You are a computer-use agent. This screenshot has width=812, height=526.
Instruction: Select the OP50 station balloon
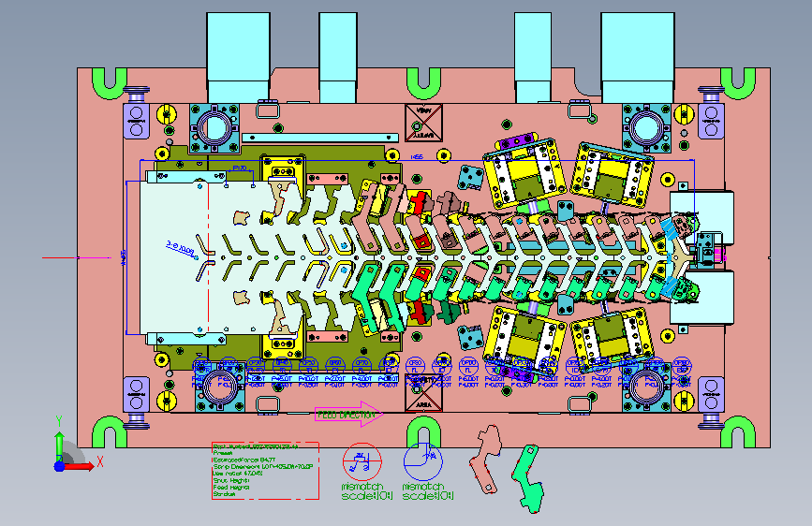click(309, 365)
